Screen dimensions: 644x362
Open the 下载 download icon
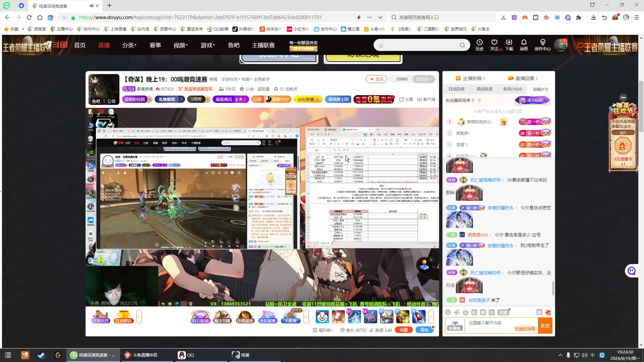coord(509,45)
